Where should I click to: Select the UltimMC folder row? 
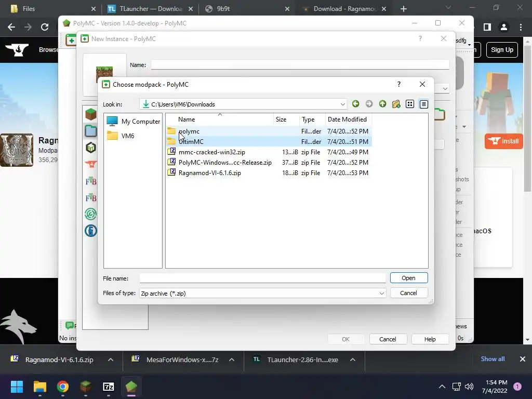pyautogui.click(x=269, y=141)
